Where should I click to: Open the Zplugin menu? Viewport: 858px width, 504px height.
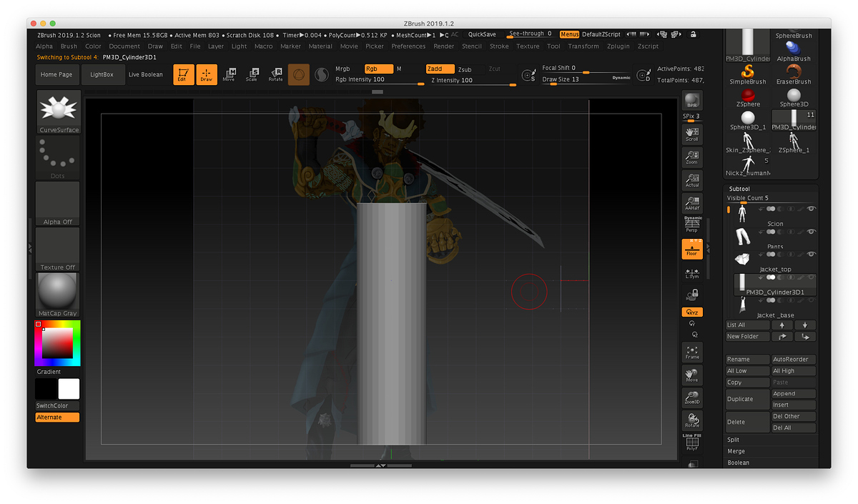(x=618, y=46)
